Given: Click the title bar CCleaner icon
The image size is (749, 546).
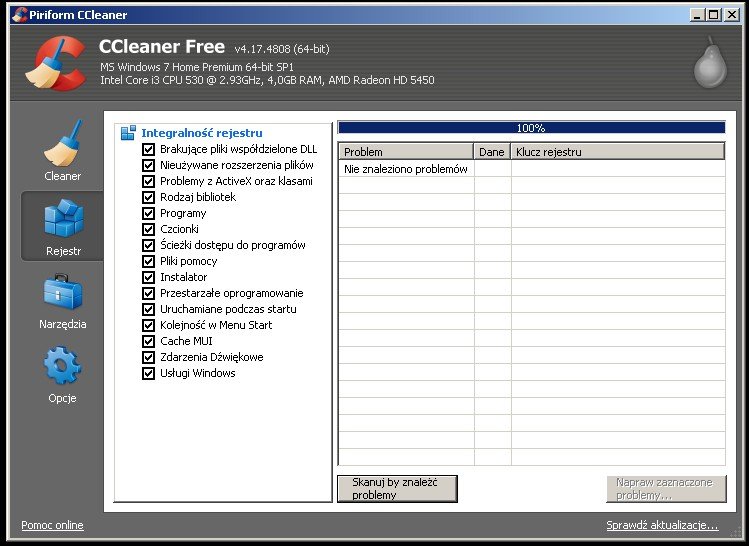Looking at the screenshot, I should (20, 15).
